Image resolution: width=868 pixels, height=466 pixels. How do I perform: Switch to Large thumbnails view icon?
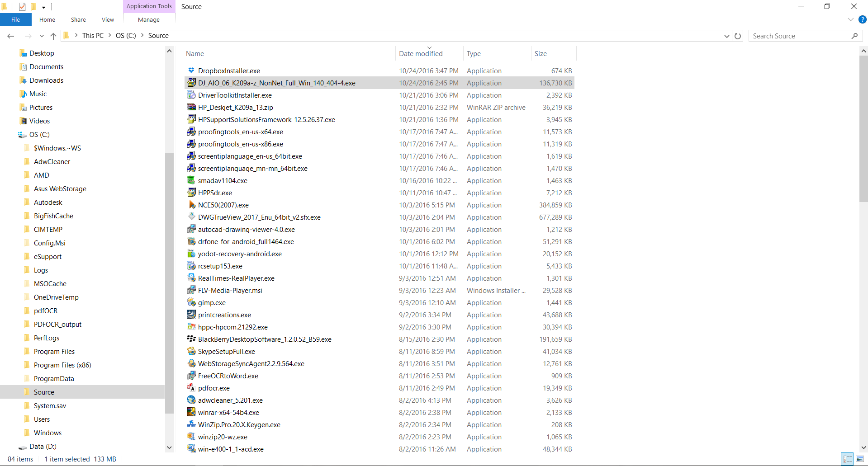coord(859,459)
